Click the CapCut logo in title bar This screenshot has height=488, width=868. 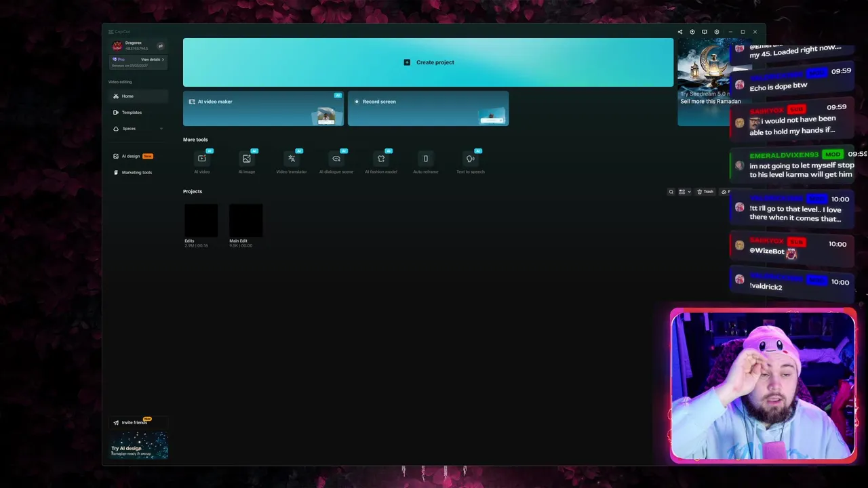coord(119,32)
